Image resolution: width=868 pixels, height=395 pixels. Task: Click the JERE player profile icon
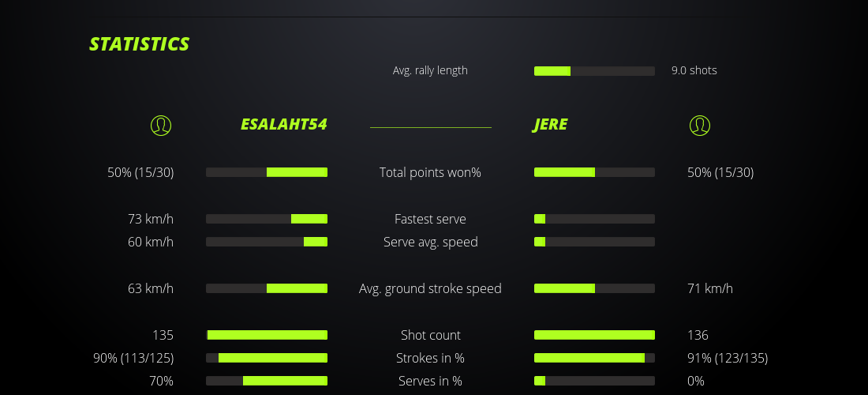pyautogui.click(x=699, y=125)
